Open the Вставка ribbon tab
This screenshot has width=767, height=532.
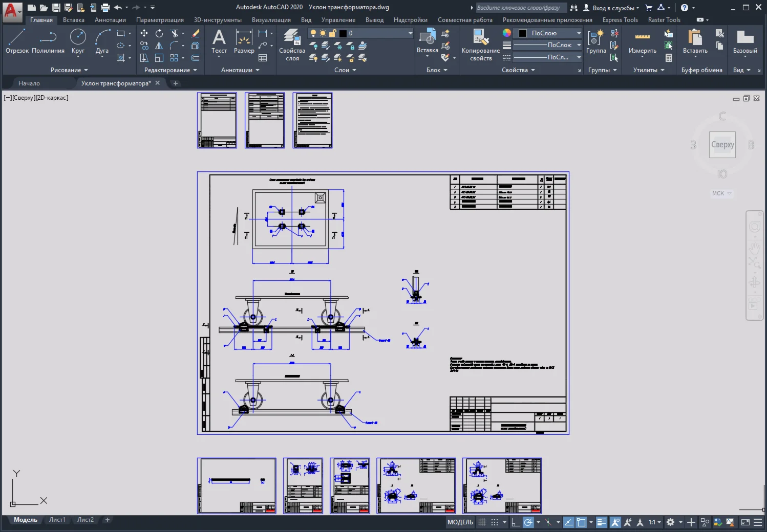point(74,20)
